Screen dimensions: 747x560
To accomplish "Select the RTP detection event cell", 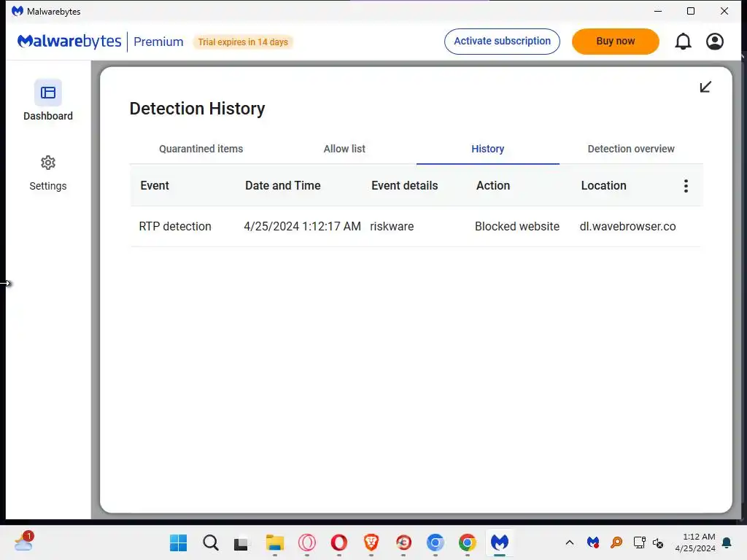I will 175,226.
